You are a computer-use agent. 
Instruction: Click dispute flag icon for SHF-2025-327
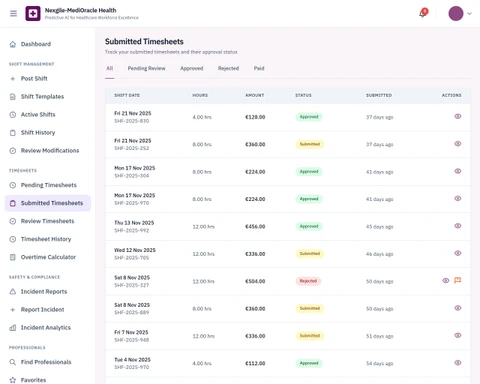click(458, 281)
